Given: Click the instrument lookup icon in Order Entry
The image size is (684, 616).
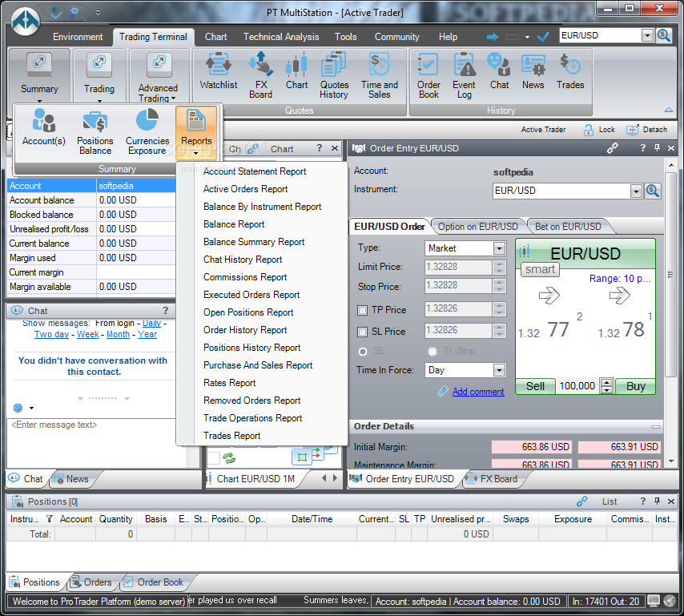Looking at the screenshot, I should coord(653,191).
